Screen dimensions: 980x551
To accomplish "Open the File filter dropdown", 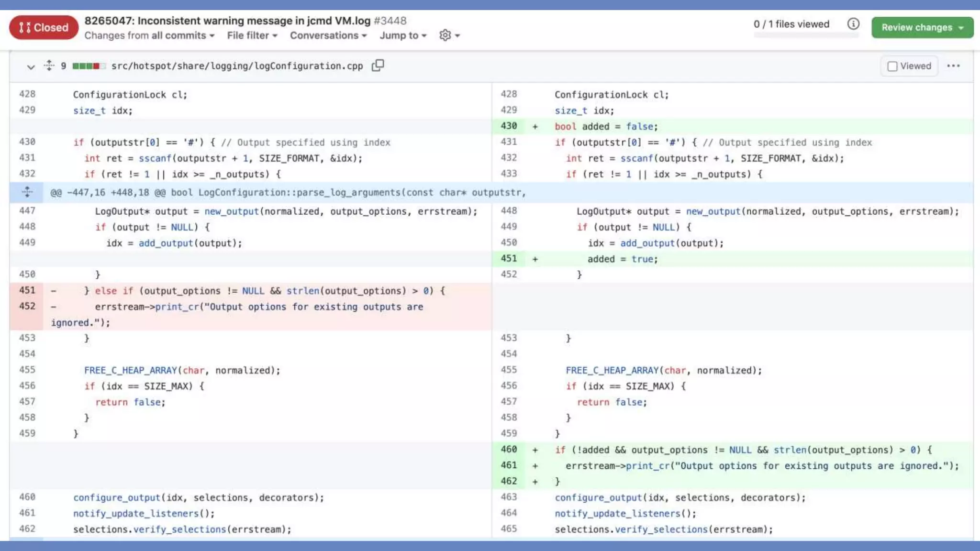I will [252, 35].
